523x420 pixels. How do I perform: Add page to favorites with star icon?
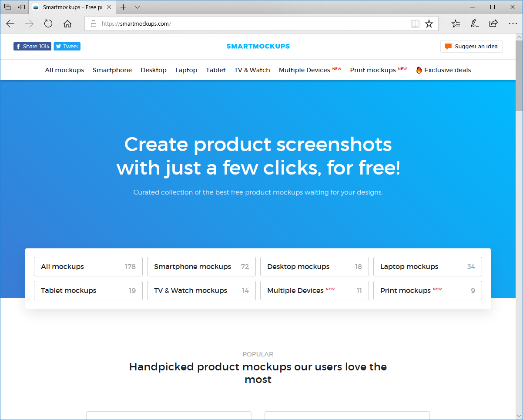coord(429,24)
